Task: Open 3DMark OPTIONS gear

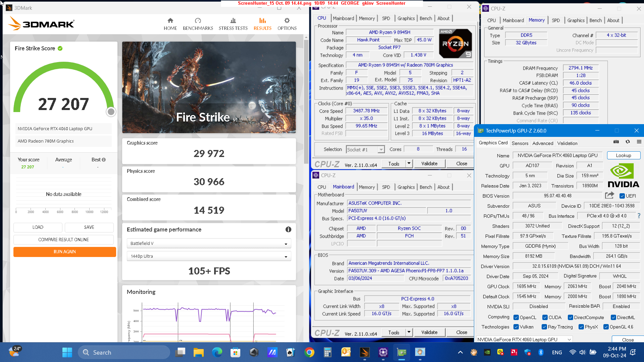Action: [287, 24]
